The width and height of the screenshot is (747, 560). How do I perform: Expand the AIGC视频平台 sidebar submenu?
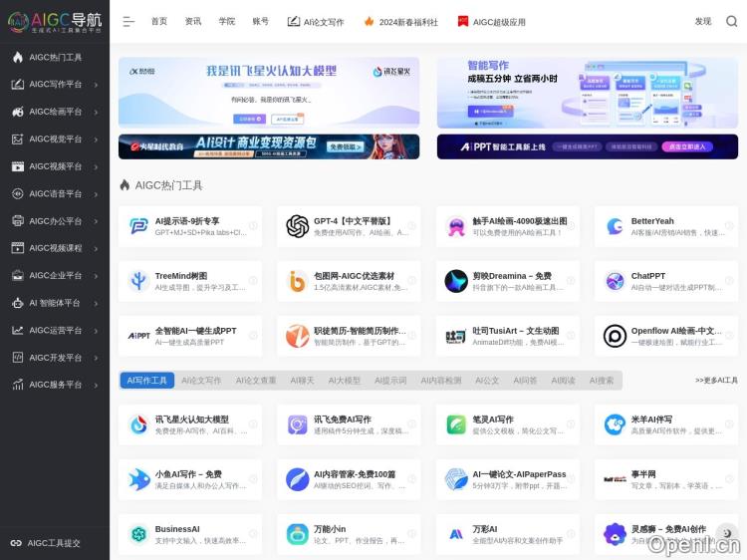55,166
